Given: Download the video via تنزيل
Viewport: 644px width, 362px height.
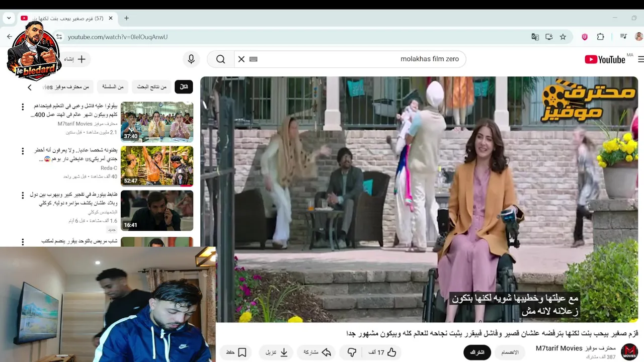Looking at the screenshot, I should (277, 352).
